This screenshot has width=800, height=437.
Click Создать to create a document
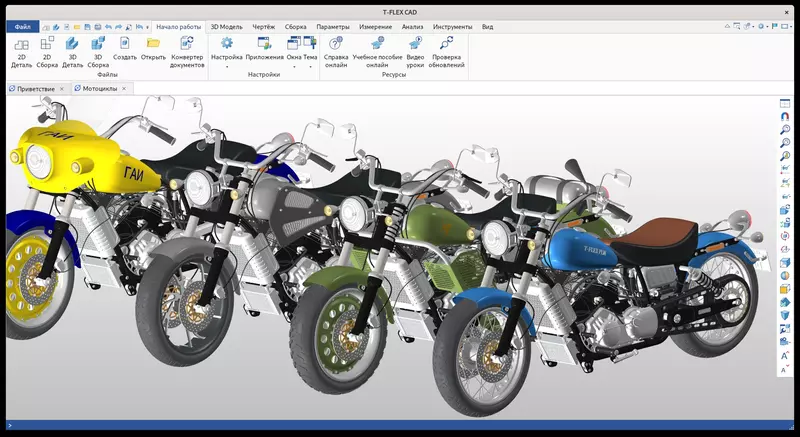[x=125, y=44]
